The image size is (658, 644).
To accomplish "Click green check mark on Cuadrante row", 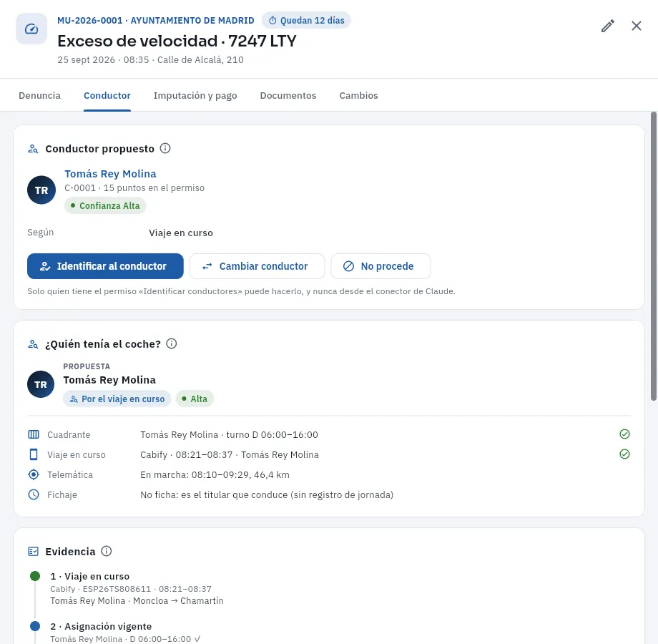I will (x=624, y=434).
